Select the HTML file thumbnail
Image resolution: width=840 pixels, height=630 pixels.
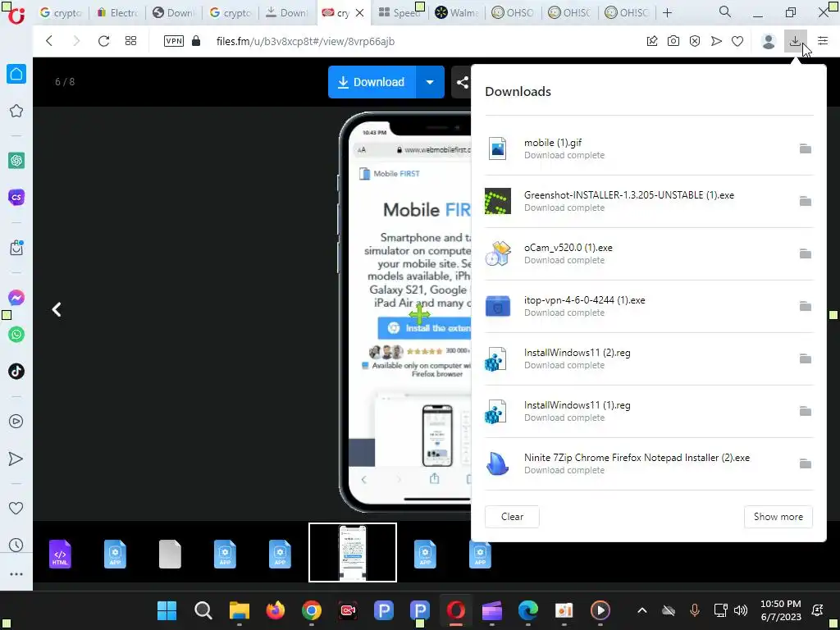pyautogui.click(x=60, y=554)
